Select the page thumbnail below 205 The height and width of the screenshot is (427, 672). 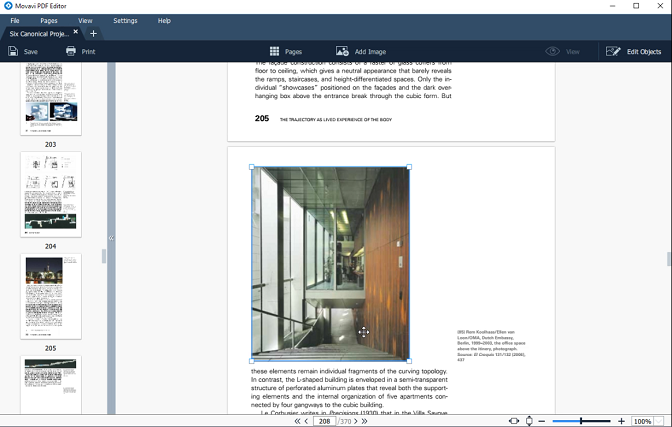coord(51,385)
